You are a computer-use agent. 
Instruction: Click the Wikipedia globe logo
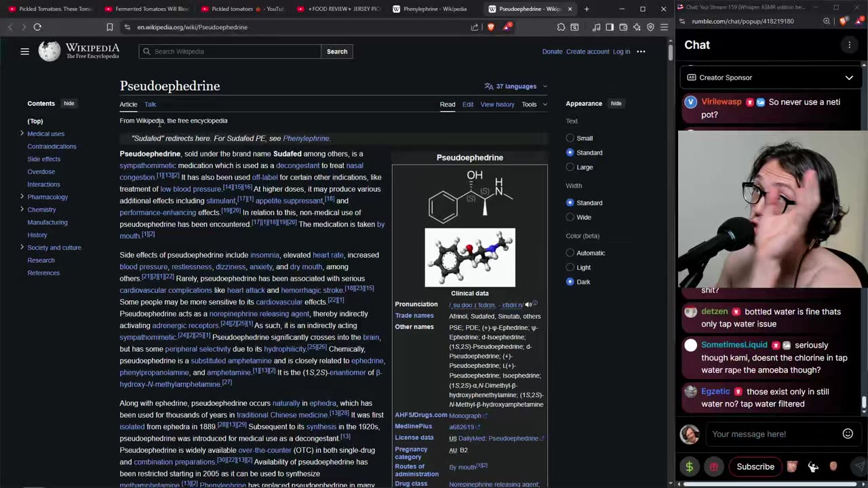point(49,52)
